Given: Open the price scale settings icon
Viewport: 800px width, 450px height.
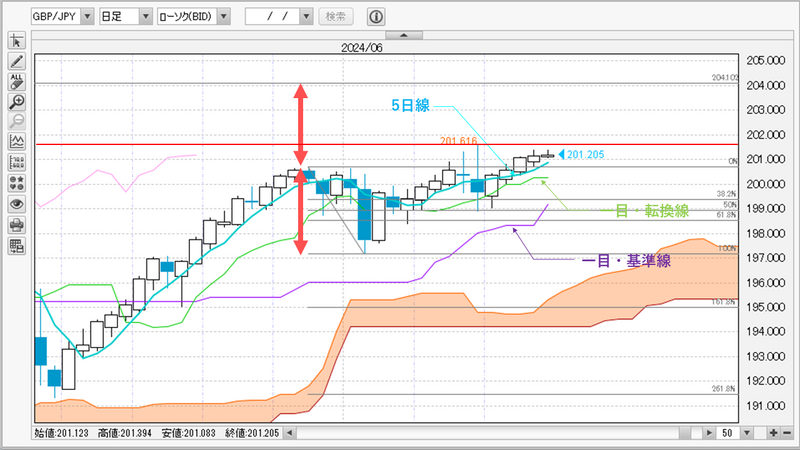Looking at the screenshot, I should tap(16, 163).
